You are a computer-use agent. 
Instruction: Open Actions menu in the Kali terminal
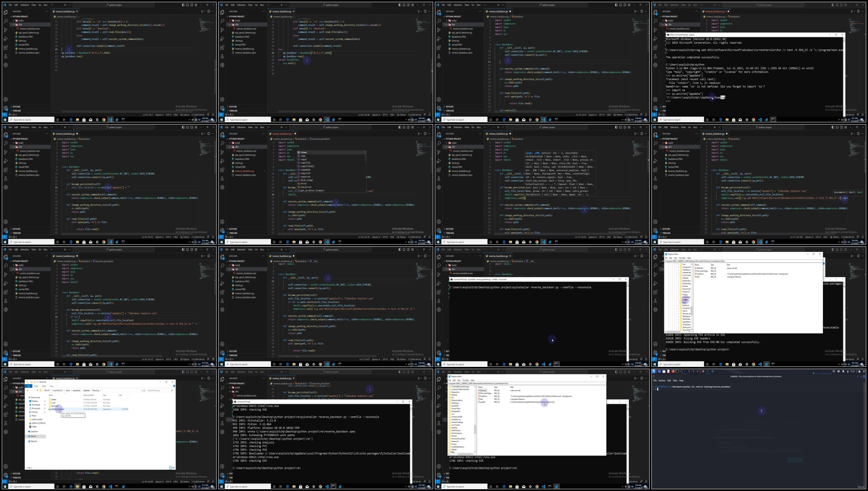click(662, 380)
